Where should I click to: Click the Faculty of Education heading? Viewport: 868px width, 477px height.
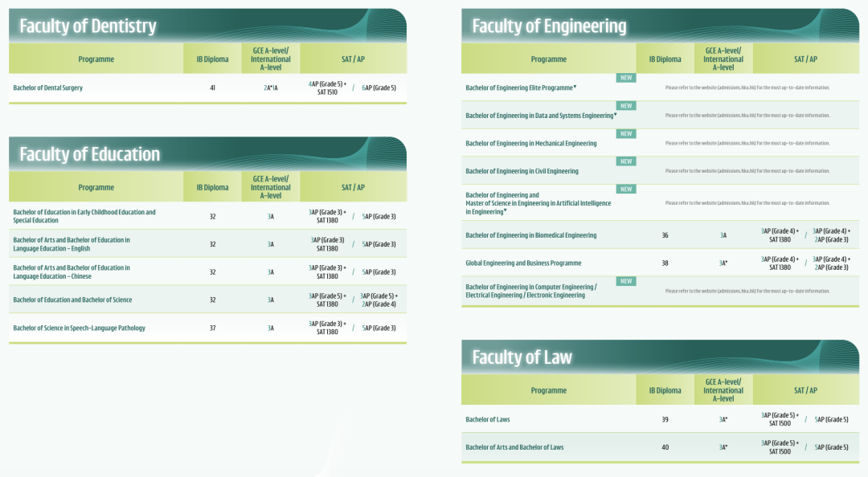pyautogui.click(x=90, y=154)
